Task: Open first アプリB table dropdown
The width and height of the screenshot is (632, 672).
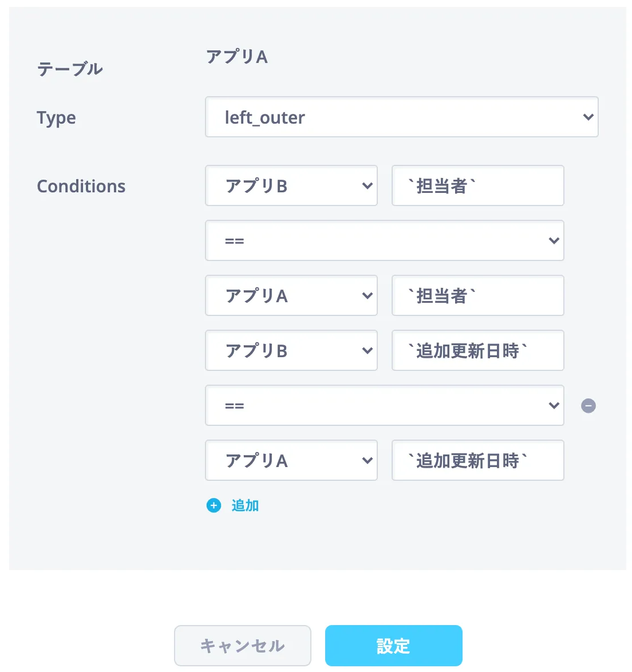Action: tap(291, 186)
